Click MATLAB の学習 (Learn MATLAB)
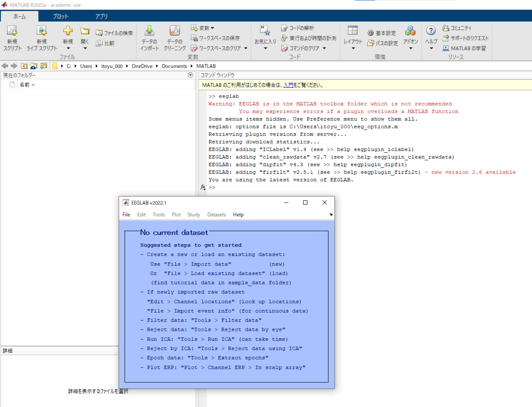 pyautogui.click(x=464, y=48)
